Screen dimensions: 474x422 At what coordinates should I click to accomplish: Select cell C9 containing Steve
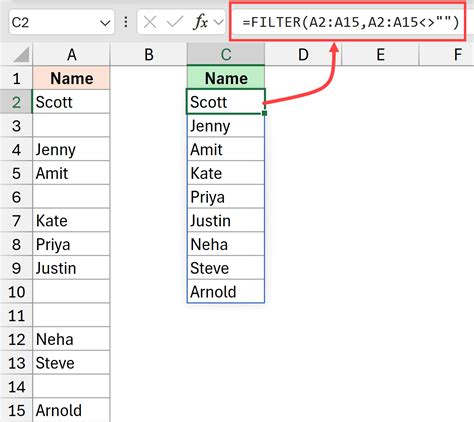tap(226, 268)
